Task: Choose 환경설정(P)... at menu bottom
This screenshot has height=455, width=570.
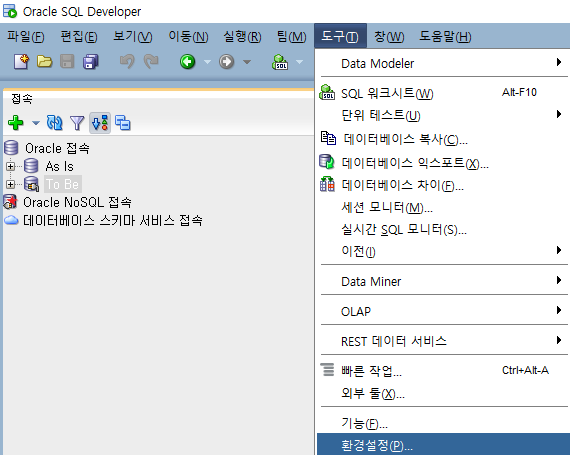Action: tap(443, 444)
